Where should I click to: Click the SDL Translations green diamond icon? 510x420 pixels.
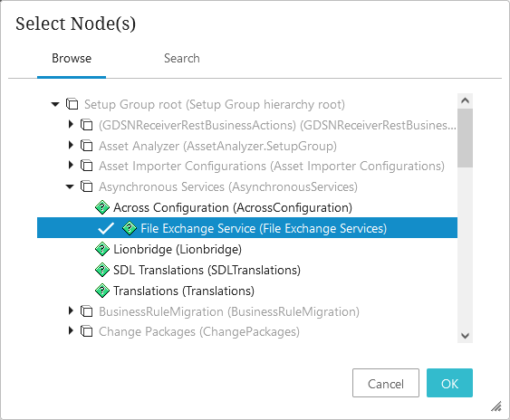pos(102,270)
